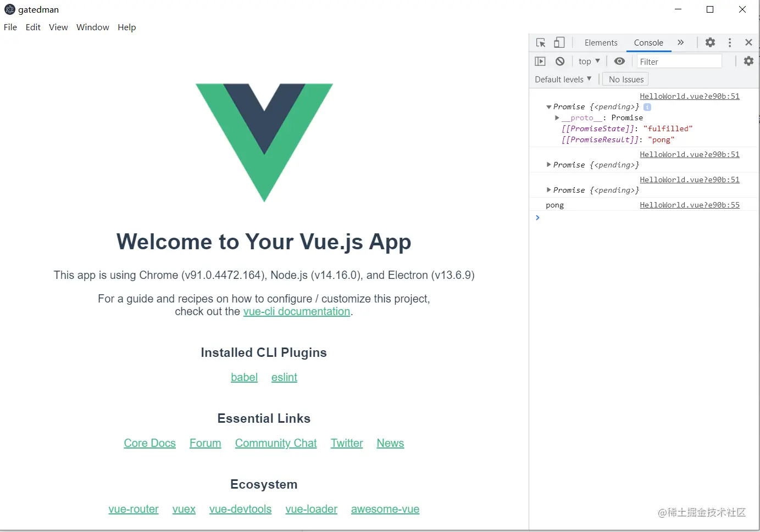Viewport: 760px width, 532px height.
Task: Open the vue-devtools link
Action: pos(241,509)
